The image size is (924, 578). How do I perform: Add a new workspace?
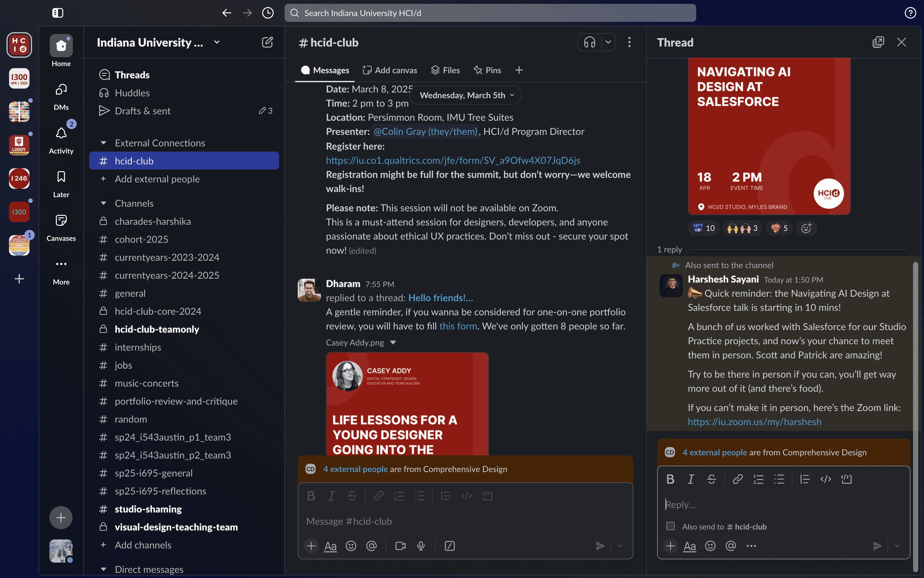click(19, 279)
